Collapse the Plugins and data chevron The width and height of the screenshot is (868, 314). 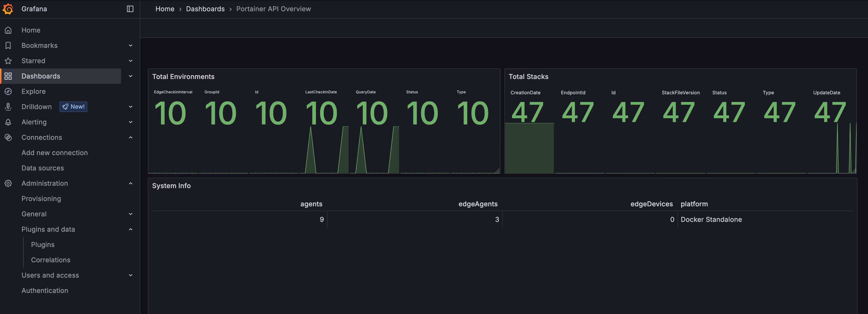[x=131, y=230]
